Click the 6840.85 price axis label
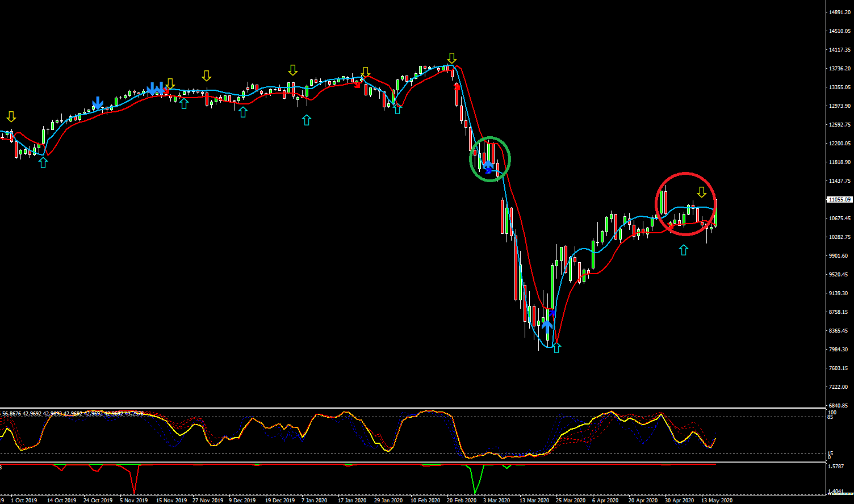The image size is (854, 504). 839,406
